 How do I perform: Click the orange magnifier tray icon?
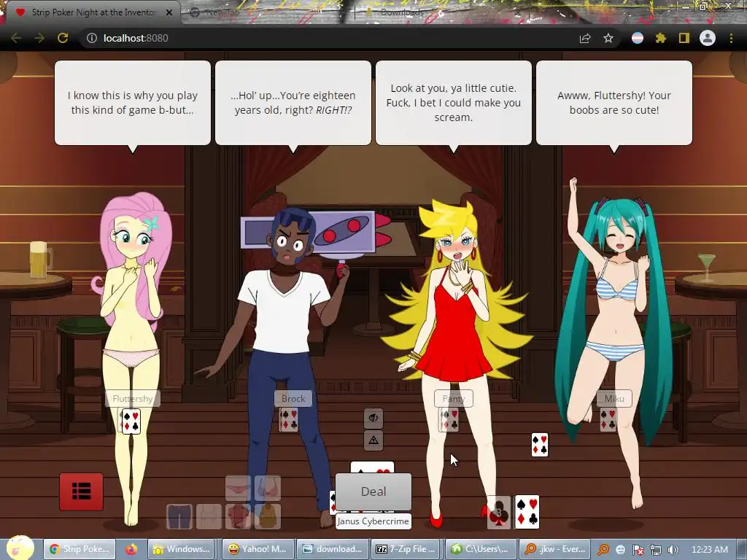(603, 550)
